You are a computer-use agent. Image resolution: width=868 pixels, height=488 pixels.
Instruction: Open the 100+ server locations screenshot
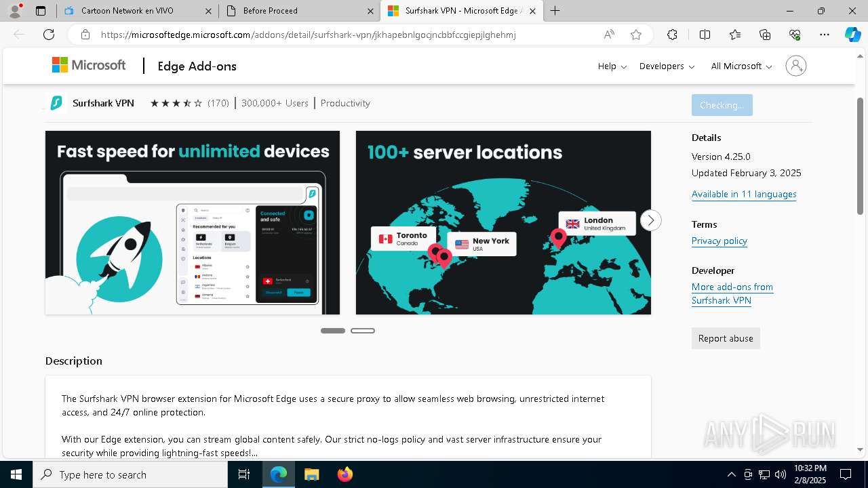tap(503, 222)
